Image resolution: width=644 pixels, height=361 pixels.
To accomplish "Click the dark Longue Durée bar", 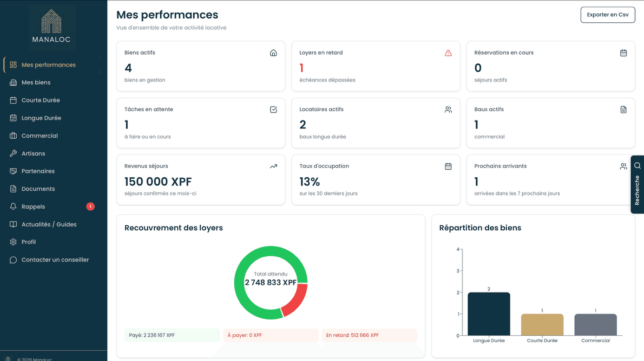I will click(x=489, y=314).
